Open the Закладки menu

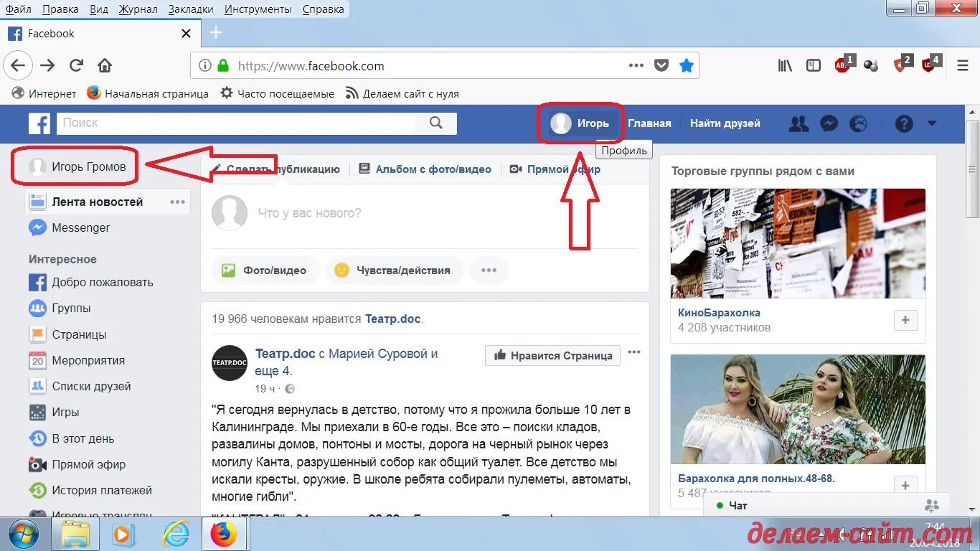191,9
